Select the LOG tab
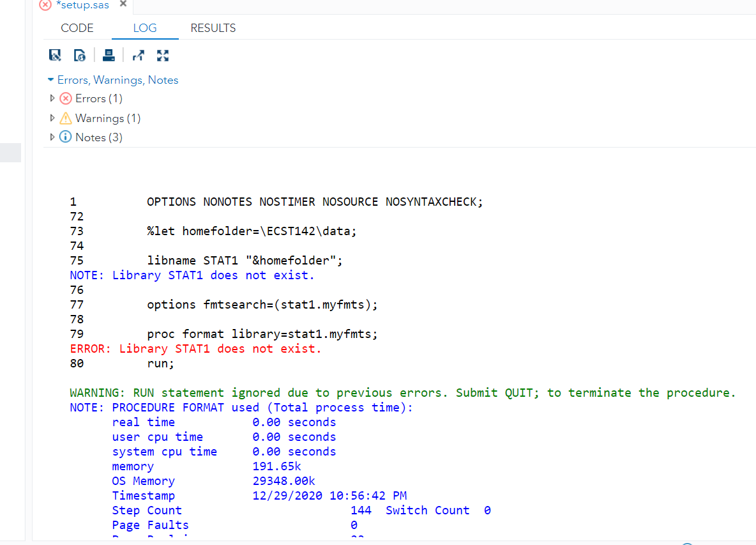 (145, 28)
